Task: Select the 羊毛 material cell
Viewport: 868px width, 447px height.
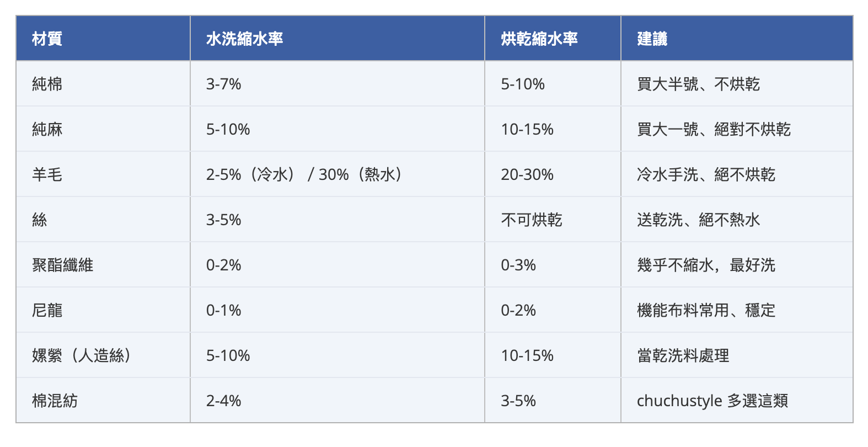Action: coord(47,174)
